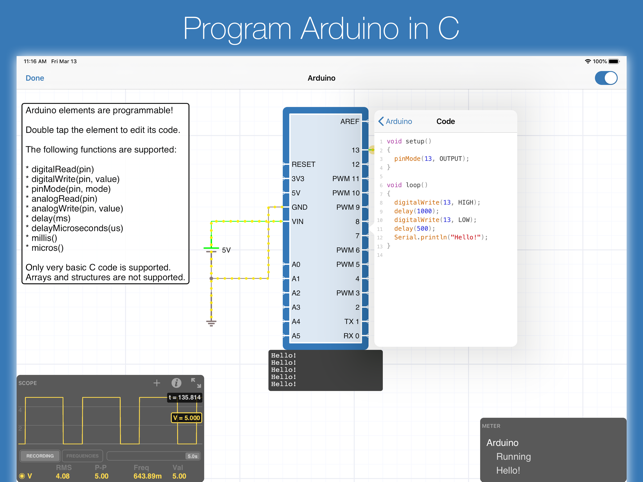Tap the RX 0 pin label

click(x=351, y=336)
